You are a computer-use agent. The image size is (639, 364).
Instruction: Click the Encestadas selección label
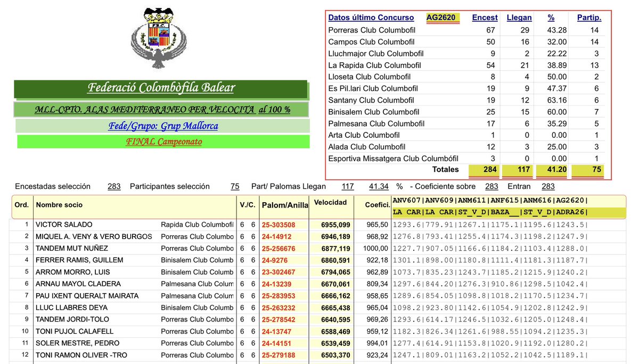[53, 186]
